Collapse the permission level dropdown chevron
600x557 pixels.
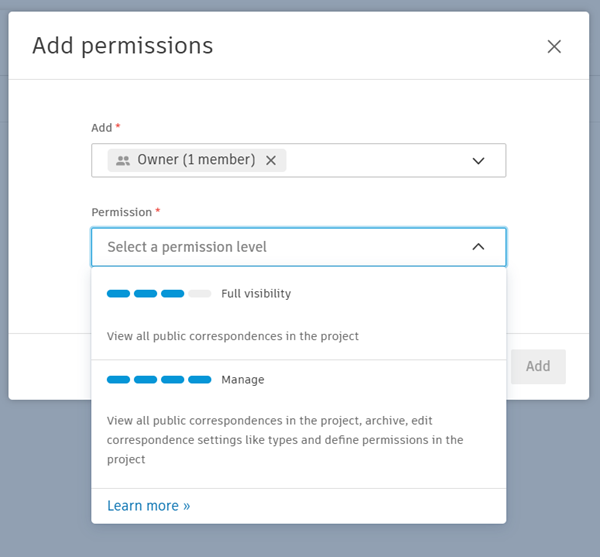click(x=478, y=247)
